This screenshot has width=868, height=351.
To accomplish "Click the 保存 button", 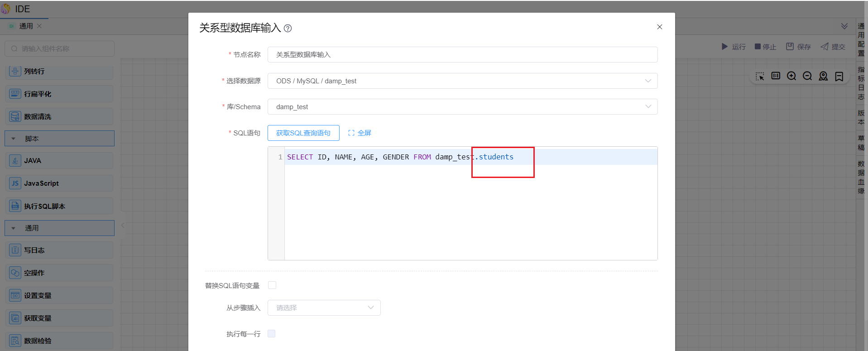I will (798, 47).
